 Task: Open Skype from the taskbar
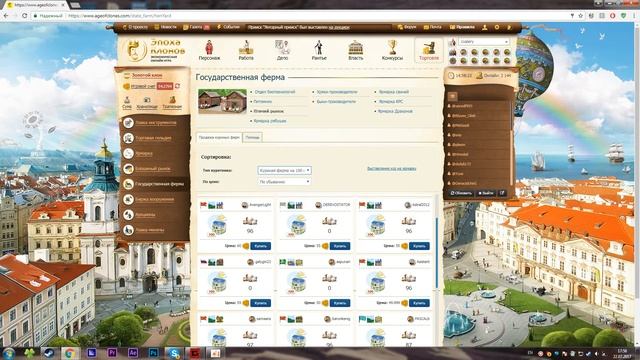[x=174, y=353]
